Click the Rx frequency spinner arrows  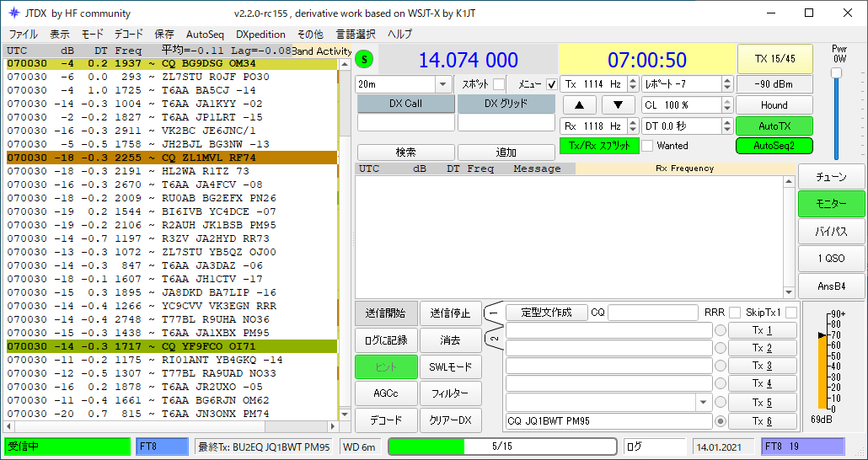pos(632,126)
